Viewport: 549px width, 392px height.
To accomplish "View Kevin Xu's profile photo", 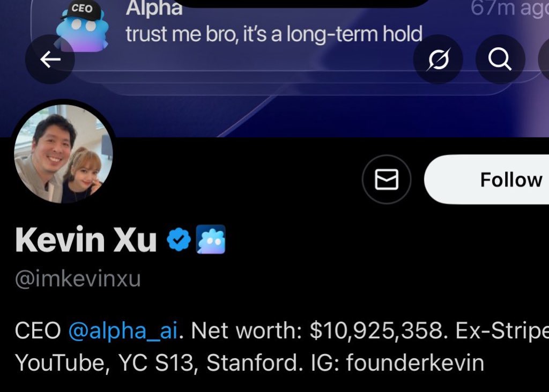I will click(x=63, y=154).
